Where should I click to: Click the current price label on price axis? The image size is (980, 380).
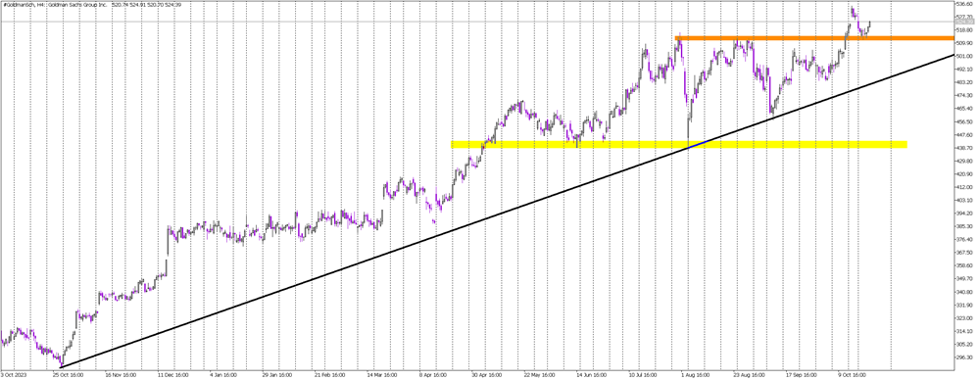click(966, 22)
